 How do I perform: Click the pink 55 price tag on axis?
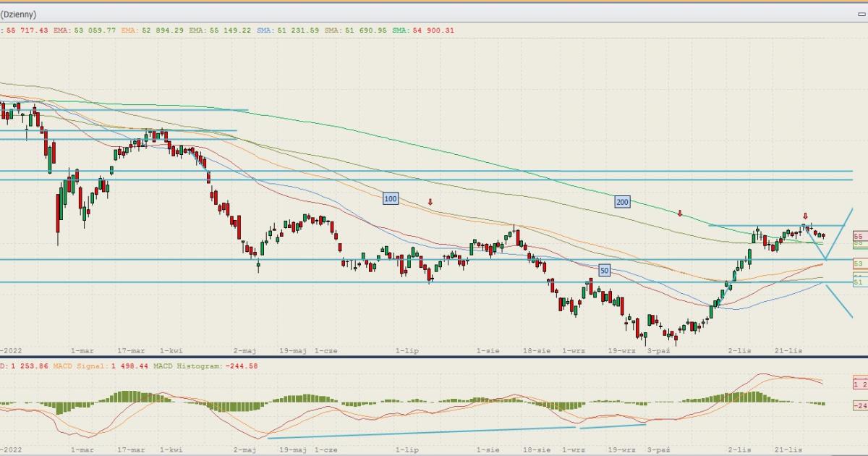[x=859, y=236]
